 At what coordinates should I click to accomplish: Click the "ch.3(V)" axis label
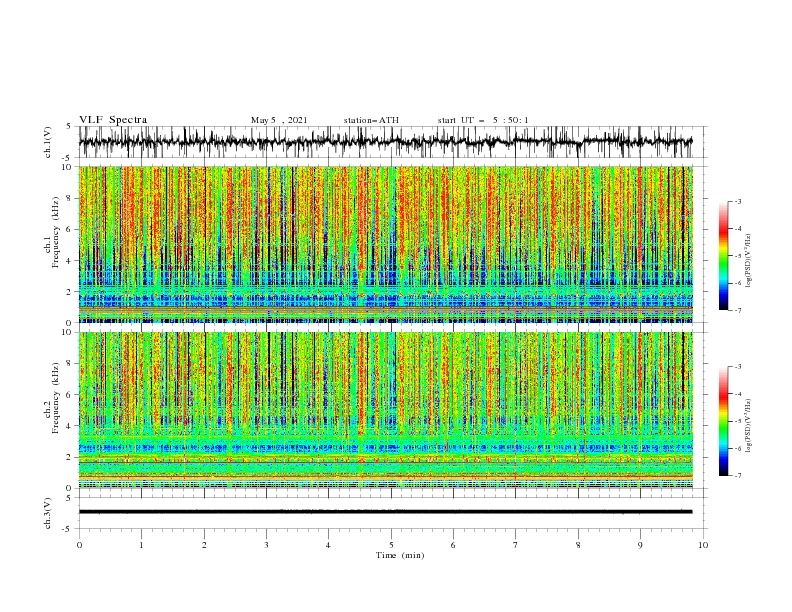tap(48, 514)
